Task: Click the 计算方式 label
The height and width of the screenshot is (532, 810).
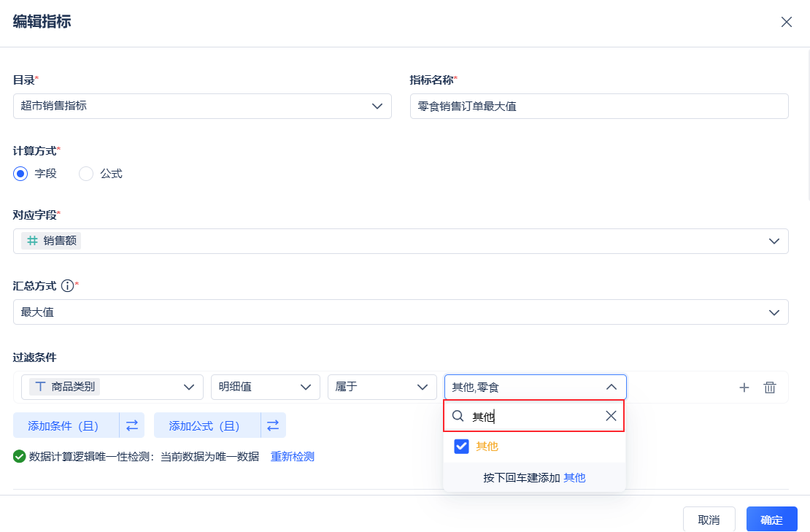Action: (34, 151)
